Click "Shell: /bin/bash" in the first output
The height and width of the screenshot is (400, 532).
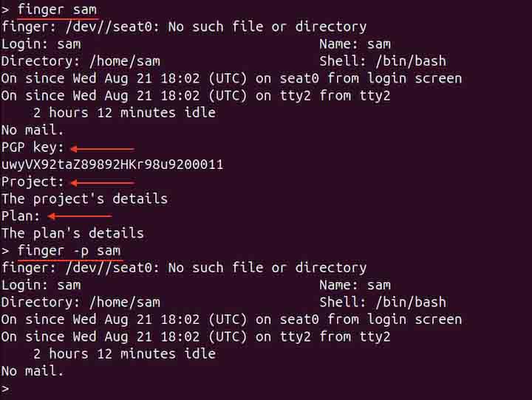click(x=383, y=61)
